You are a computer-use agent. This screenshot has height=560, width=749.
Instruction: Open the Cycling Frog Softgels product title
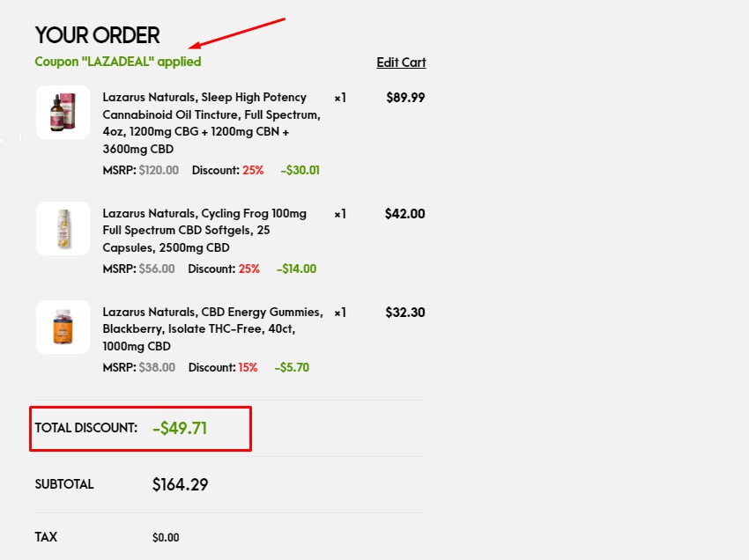pos(204,231)
